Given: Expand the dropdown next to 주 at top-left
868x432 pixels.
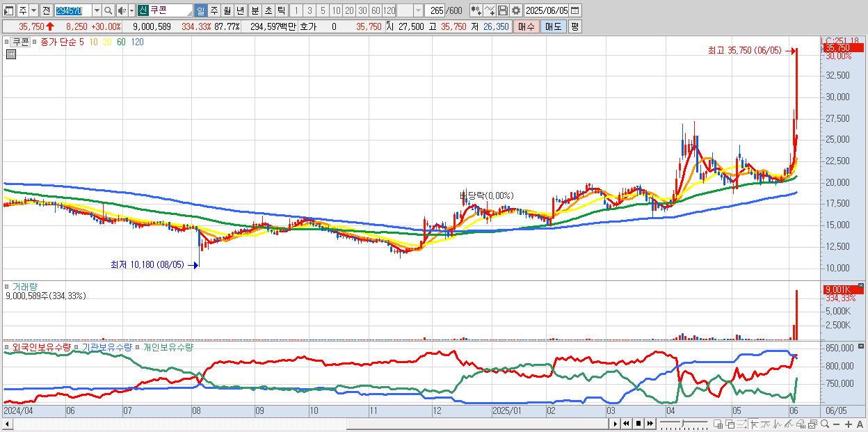Looking at the screenshot, I should click(x=33, y=10).
